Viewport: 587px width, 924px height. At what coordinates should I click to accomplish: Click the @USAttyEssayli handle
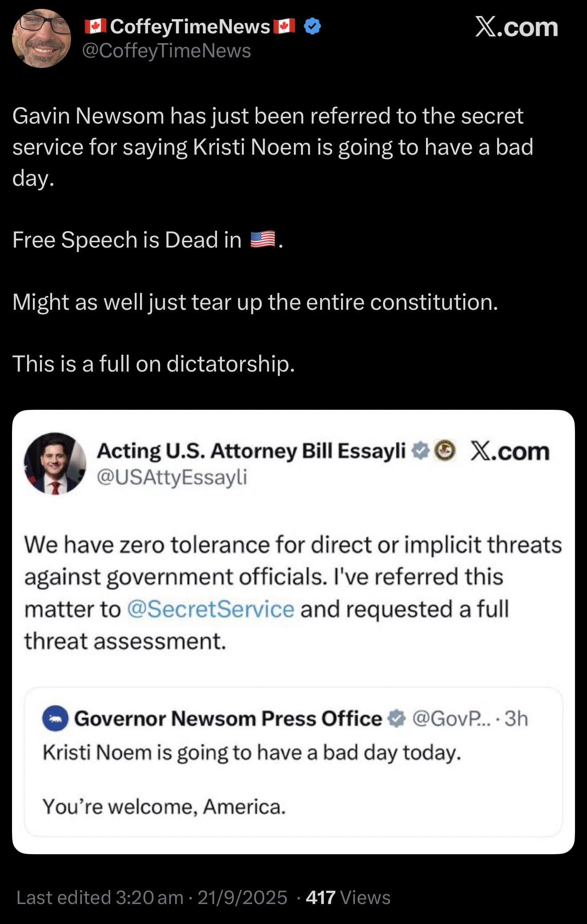172,477
